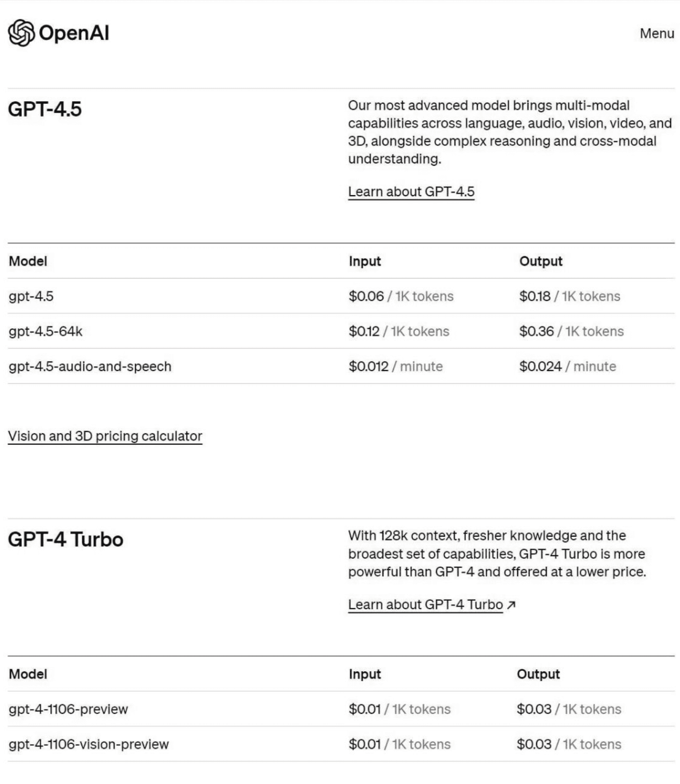The width and height of the screenshot is (680, 784).
Task: Click the external arrow icon beside GPT-4 Turbo link
Action: tap(511, 605)
